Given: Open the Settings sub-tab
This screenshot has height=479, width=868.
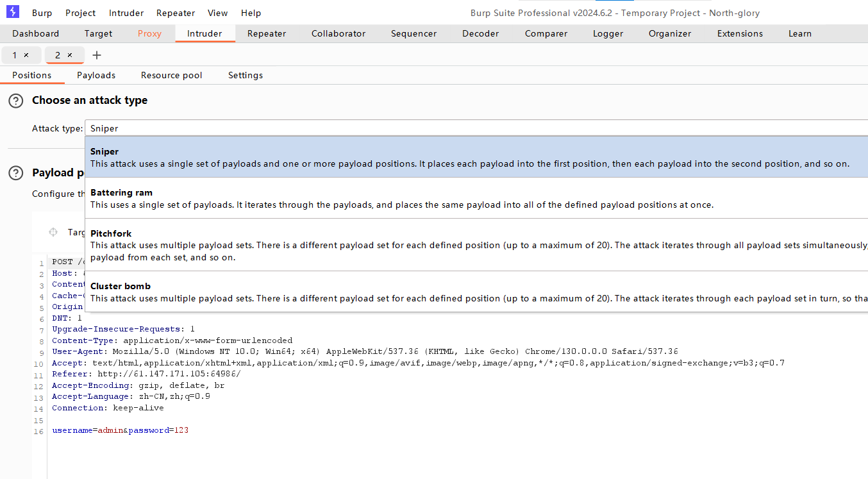Looking at the screenshot, I should (246, 75).
